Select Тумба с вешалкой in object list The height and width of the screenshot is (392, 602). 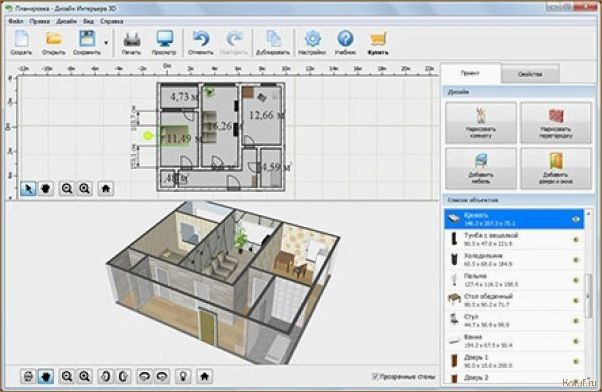(514, 239)
